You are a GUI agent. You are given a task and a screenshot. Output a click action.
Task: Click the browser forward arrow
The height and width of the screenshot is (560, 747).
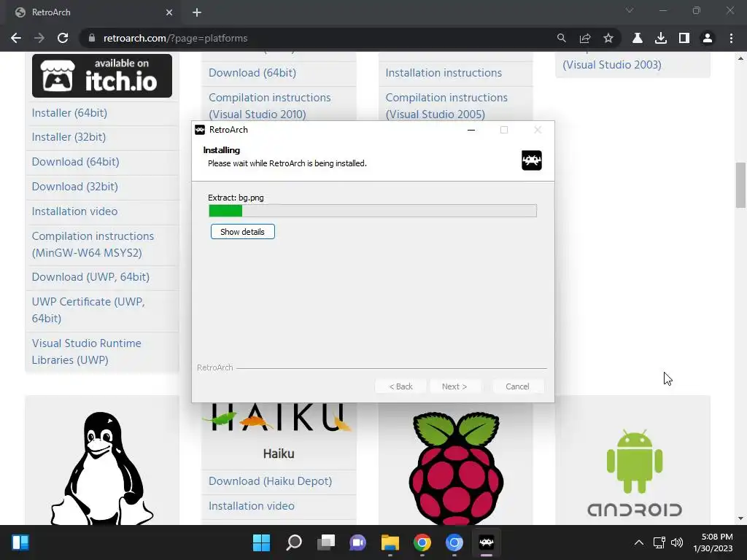[39, 38]
